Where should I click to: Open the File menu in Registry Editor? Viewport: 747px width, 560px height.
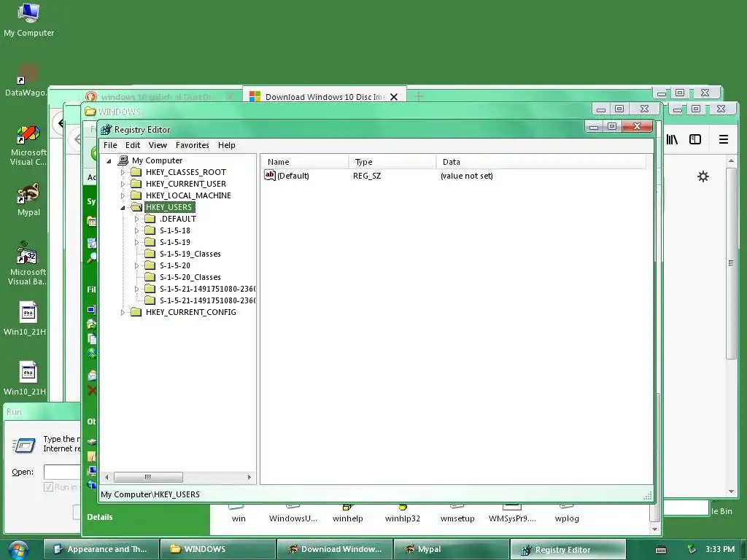tap(110, 145)
